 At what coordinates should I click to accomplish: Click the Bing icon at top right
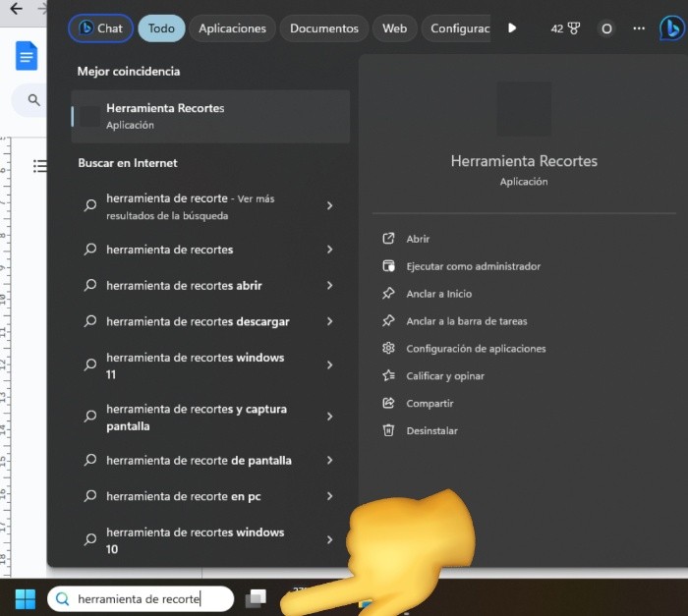coord(670,28)
